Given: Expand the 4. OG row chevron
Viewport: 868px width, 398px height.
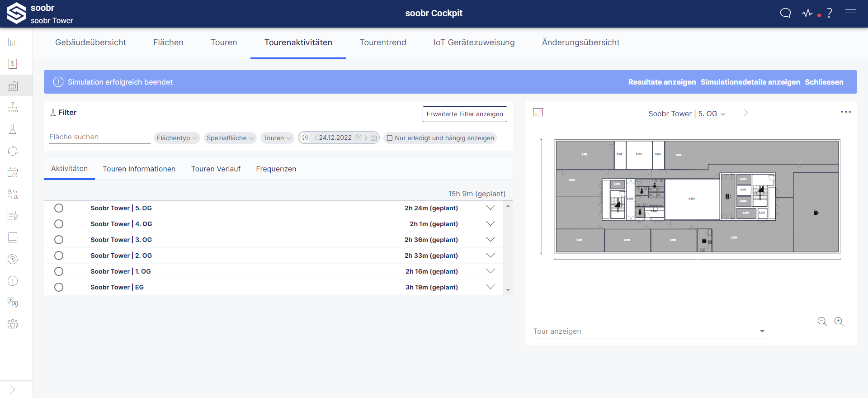Looking at the screenshot, I should point(491,224).
